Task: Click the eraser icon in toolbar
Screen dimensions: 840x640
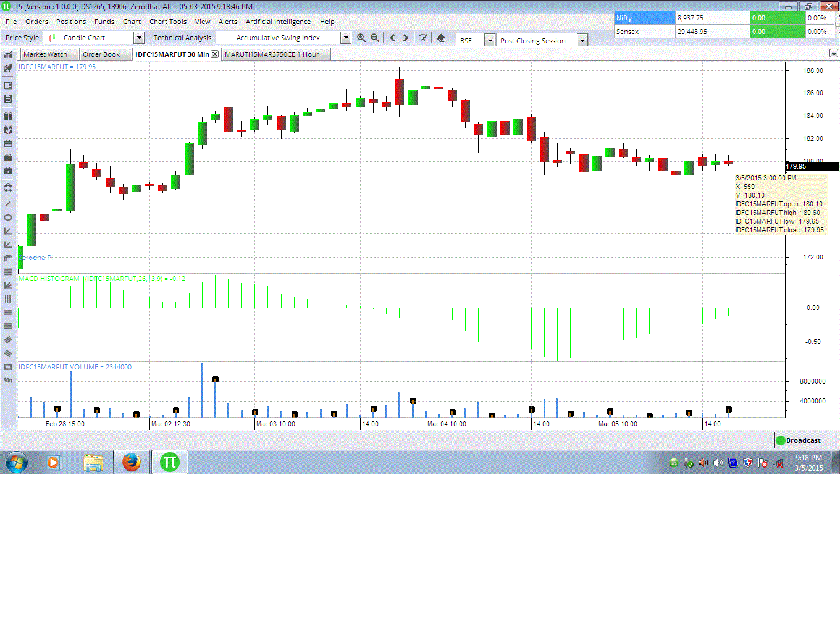Action: tap(440, 38)
